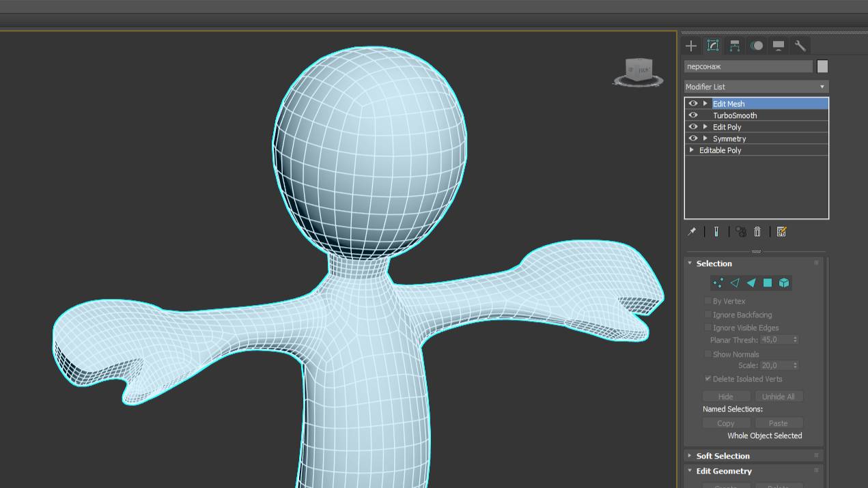Click grip handle of Soft Selection rollout
The height and width of the screenshot is (488, 868).
[x=816, y=455]
